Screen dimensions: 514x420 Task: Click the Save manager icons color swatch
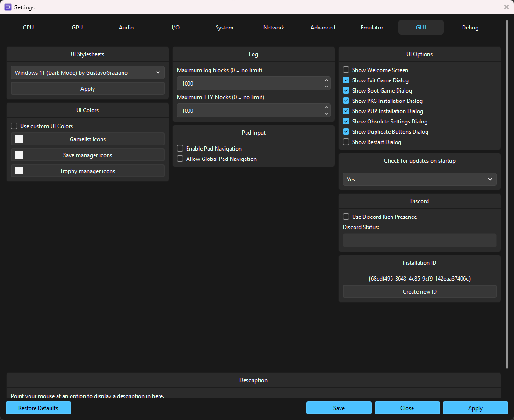pyautogui.click(x=19, y=155)
